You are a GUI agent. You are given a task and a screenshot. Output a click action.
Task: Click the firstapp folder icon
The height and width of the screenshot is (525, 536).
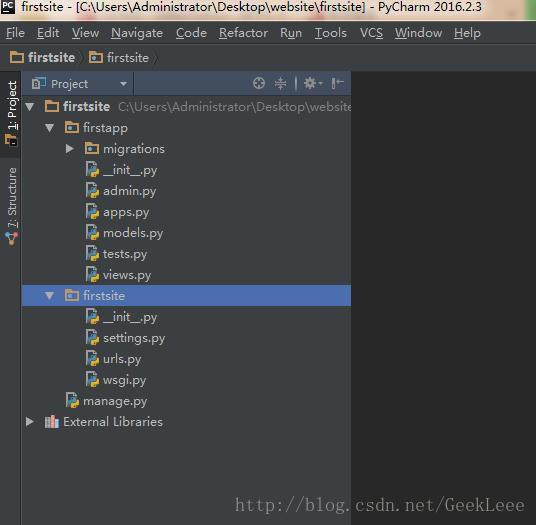(72, 127)
